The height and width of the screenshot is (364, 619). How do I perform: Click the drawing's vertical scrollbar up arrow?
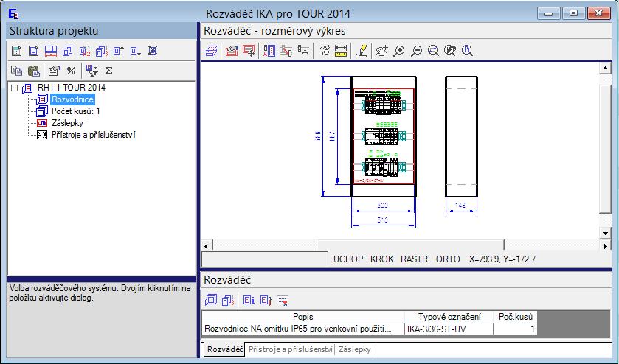pyautogui.click(x=605, y=69)
